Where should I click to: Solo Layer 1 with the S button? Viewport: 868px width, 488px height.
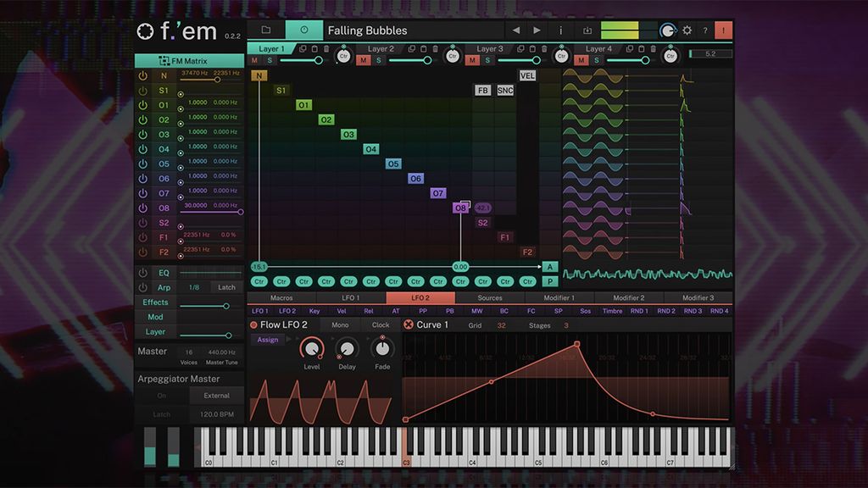point(270,61)
